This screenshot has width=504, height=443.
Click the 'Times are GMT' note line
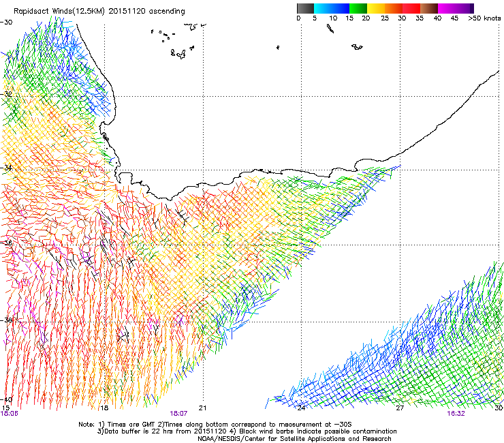(215, 425)
